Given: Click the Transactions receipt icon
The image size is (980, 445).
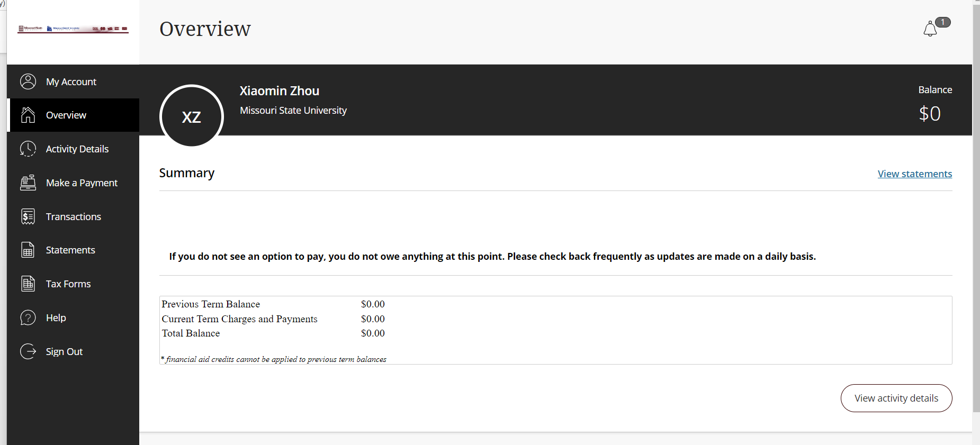Looking at the screenshot, I should tap(28, 216).
